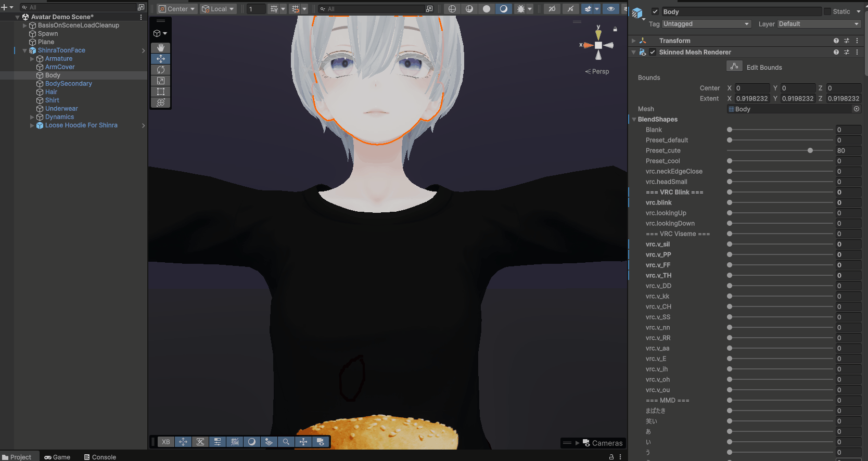
Task: Collapse the BlendShapes foldout
Action: (x=634, y=119)
